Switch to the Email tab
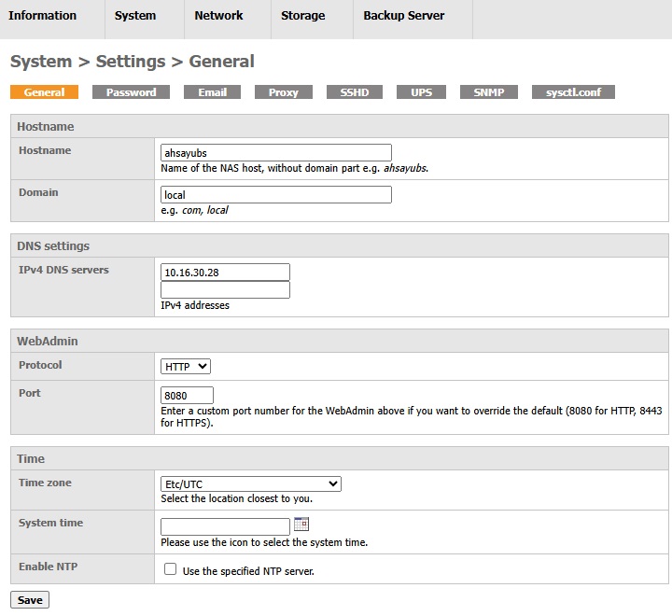This screenshot has width=672, height=616. tap(213, 92)
